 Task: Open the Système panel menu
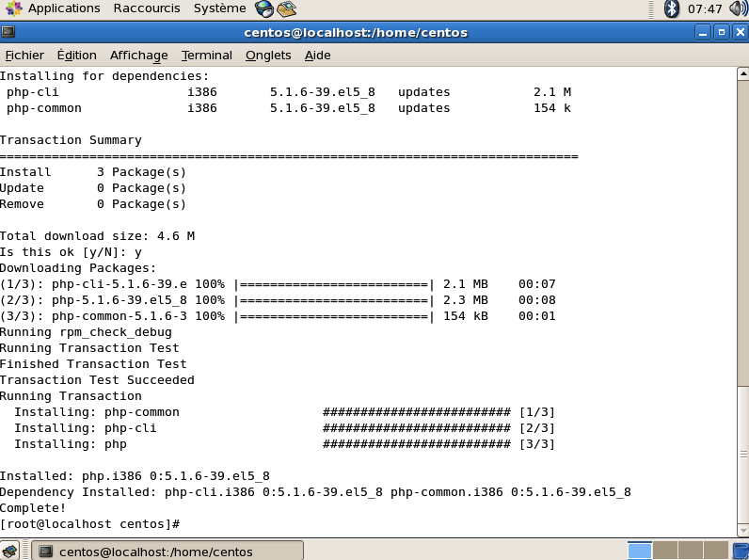tap(220, 8)
